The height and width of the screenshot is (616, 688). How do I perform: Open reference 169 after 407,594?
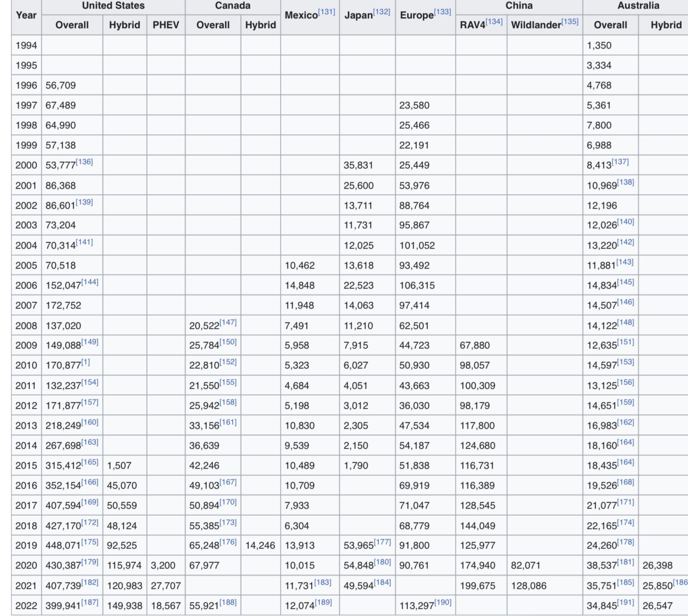coord(90,502)
